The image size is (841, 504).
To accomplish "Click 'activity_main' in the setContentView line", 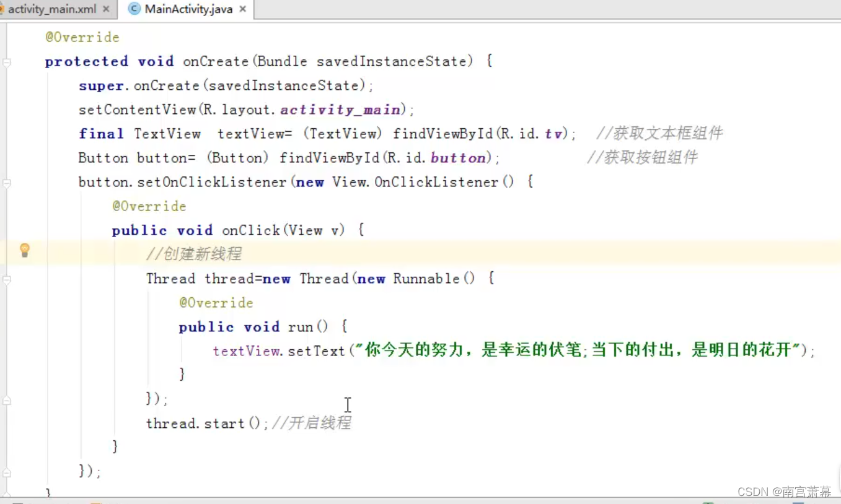I will tap(340, 110).
